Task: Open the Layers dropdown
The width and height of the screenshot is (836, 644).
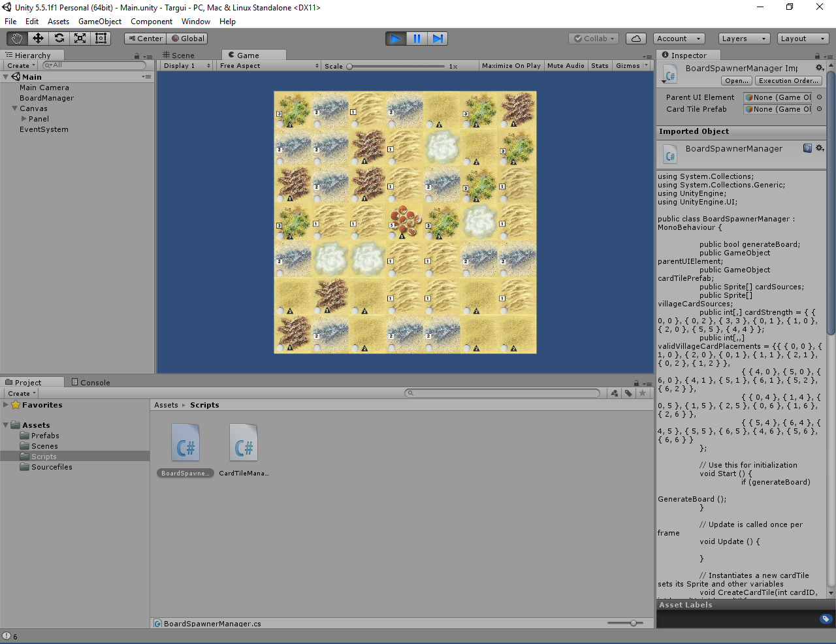Action: 744,39
